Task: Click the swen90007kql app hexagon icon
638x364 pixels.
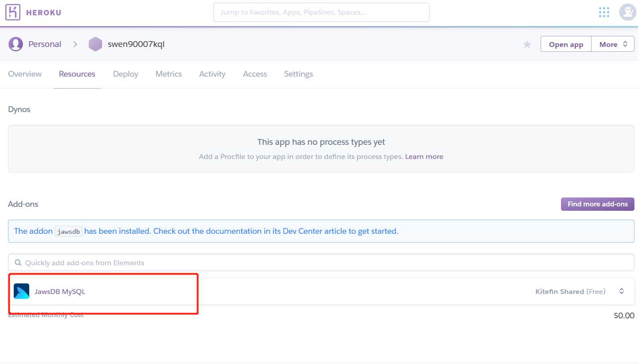Action: pos(95,44)
